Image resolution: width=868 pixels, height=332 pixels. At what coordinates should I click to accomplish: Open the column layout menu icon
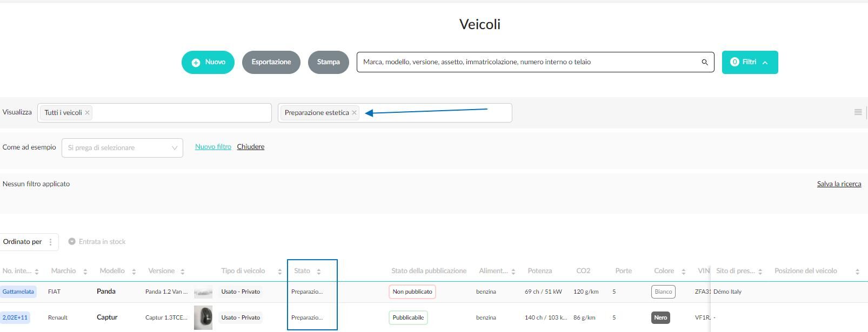858,112
